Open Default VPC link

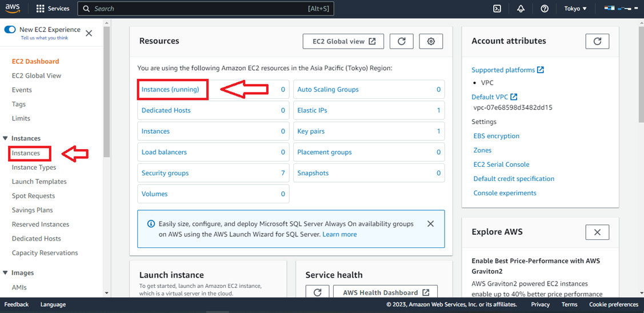pyautogui.click(x=494, y=97)
